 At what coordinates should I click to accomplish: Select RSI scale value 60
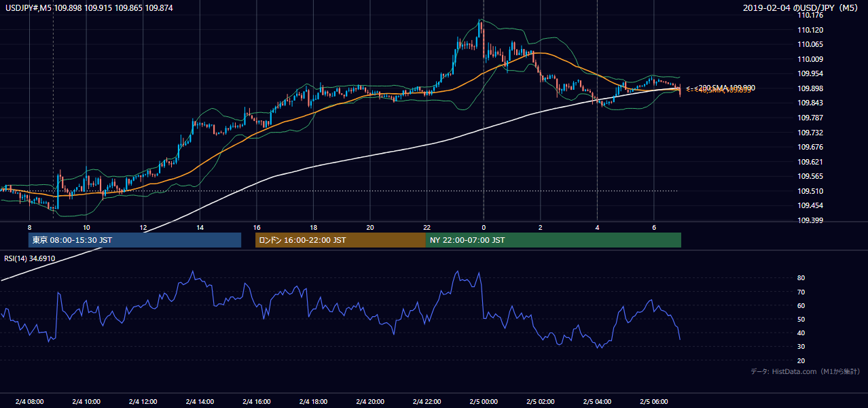801,305
